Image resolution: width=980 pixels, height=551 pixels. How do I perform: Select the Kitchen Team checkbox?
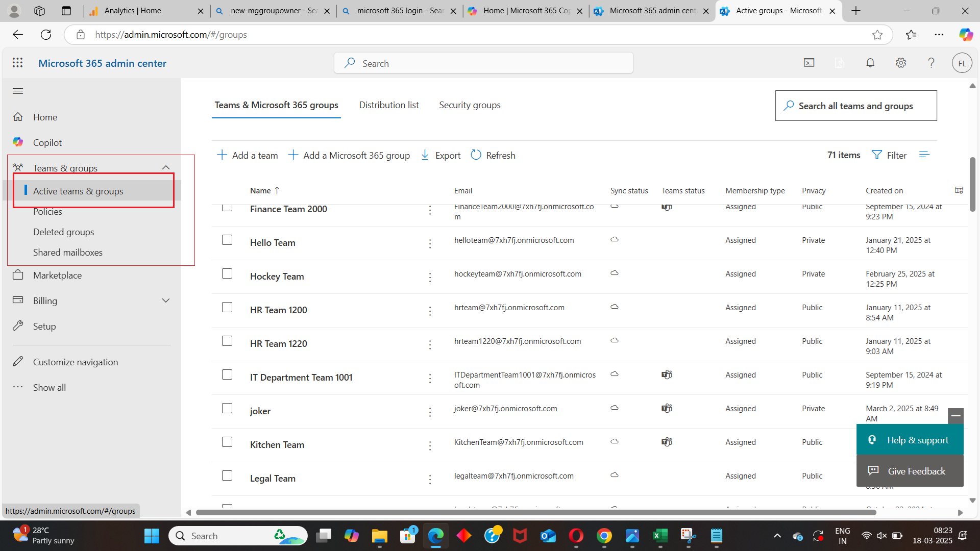coord(227,442)
